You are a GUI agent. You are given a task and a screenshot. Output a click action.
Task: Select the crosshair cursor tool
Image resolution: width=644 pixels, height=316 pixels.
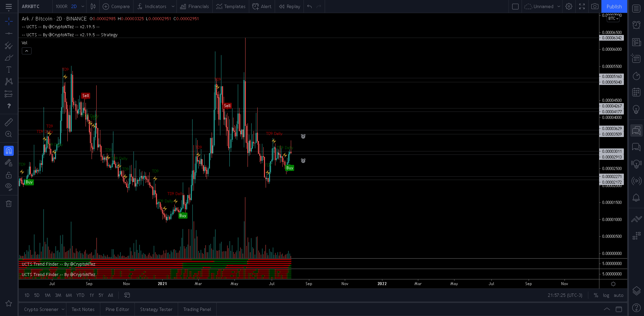click(x=9, y=21)
